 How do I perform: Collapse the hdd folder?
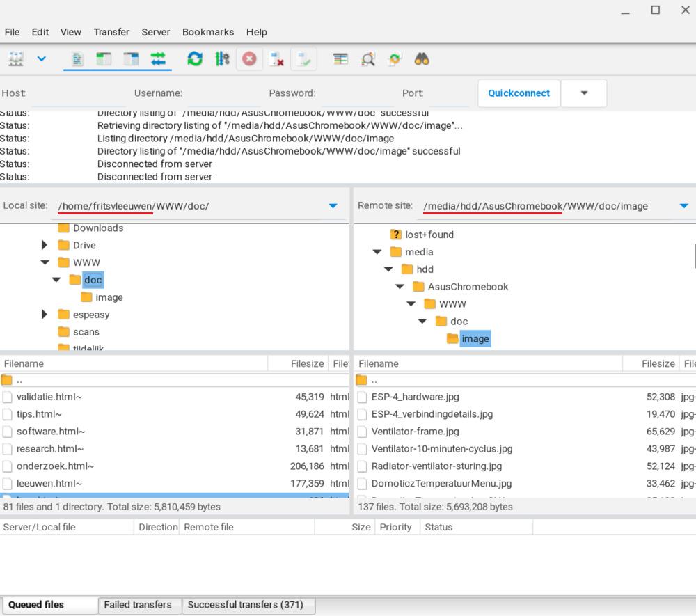point(388,269)
